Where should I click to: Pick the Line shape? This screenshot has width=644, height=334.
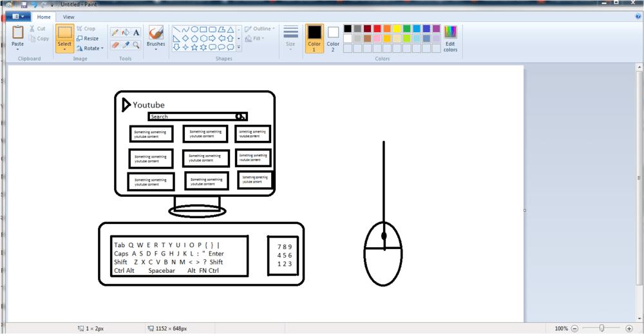[176, 30]
